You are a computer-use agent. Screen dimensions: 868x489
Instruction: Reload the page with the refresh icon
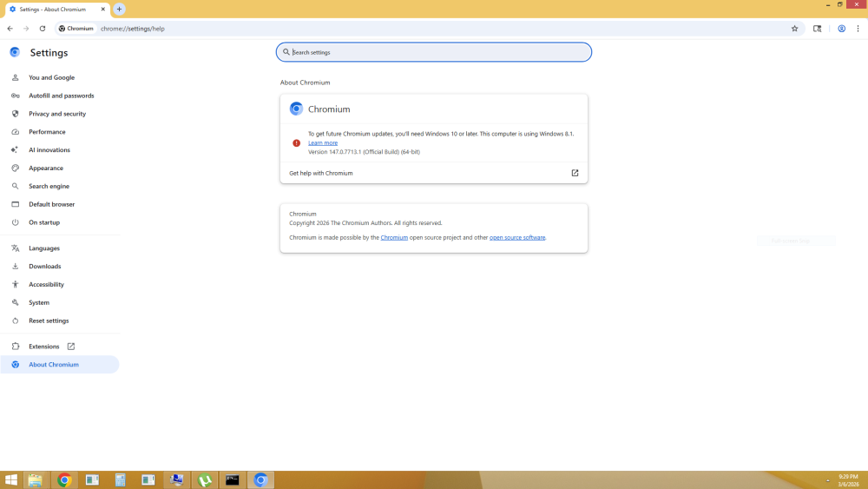pyautogui.click(x=42, y=29)
